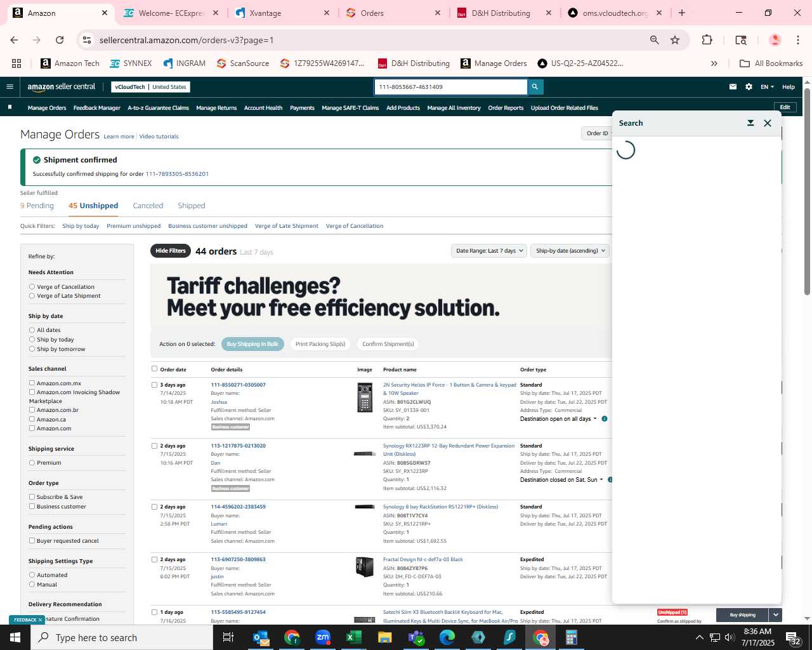Open File Explorer from the taskbar
Viewport: 812px width, 650px height.
pyautogui.click(x=385, y=637)
